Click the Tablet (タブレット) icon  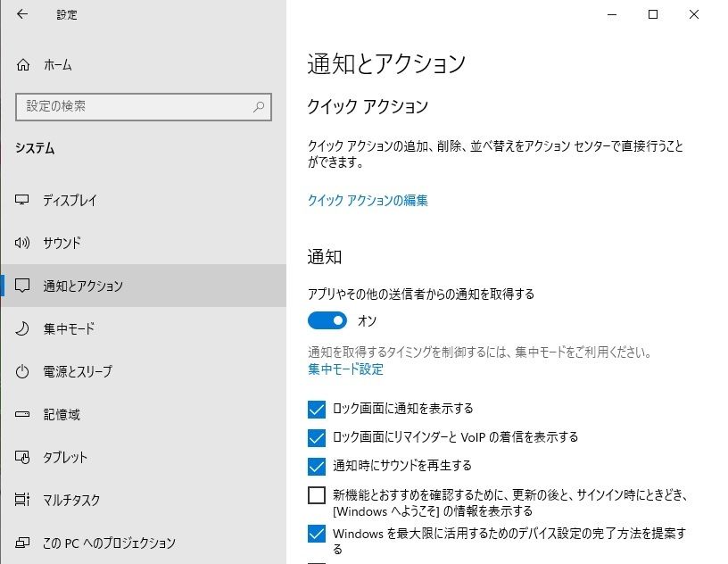coord(21,457)
